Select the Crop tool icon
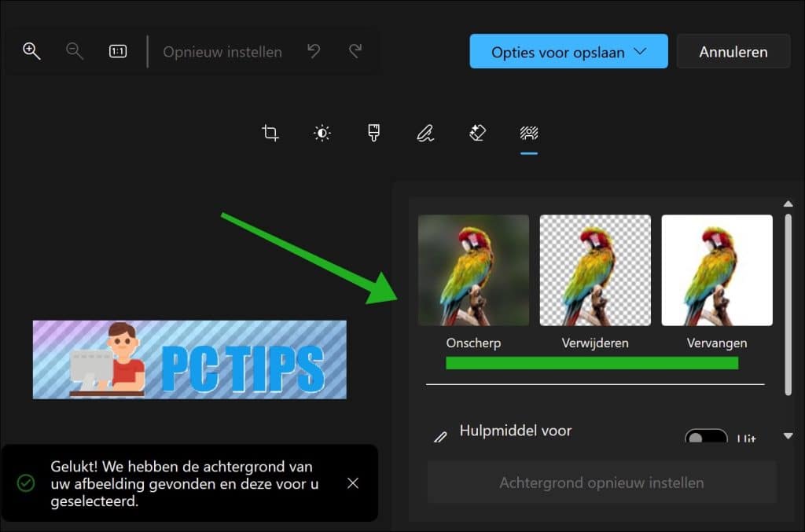 click(x=270, y=133)
